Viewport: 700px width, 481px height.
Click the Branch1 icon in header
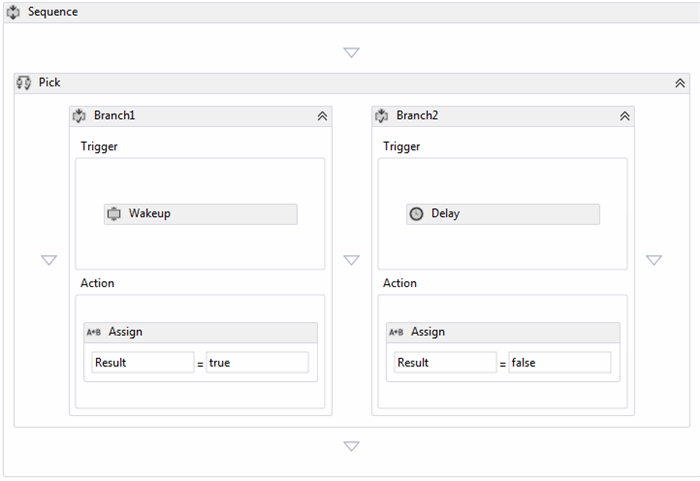[x=80, y=116]
